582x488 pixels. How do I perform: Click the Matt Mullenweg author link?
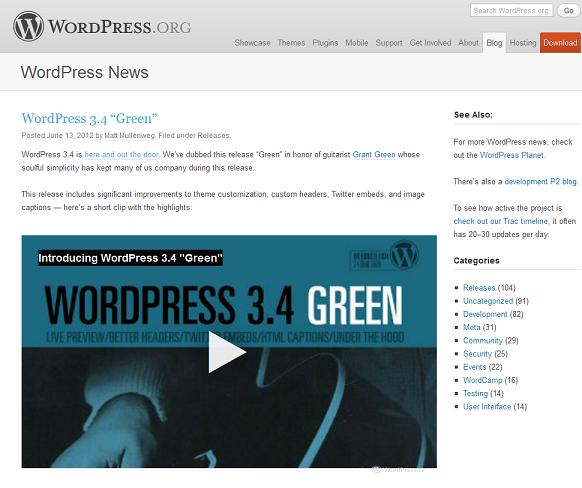(130, 136)
